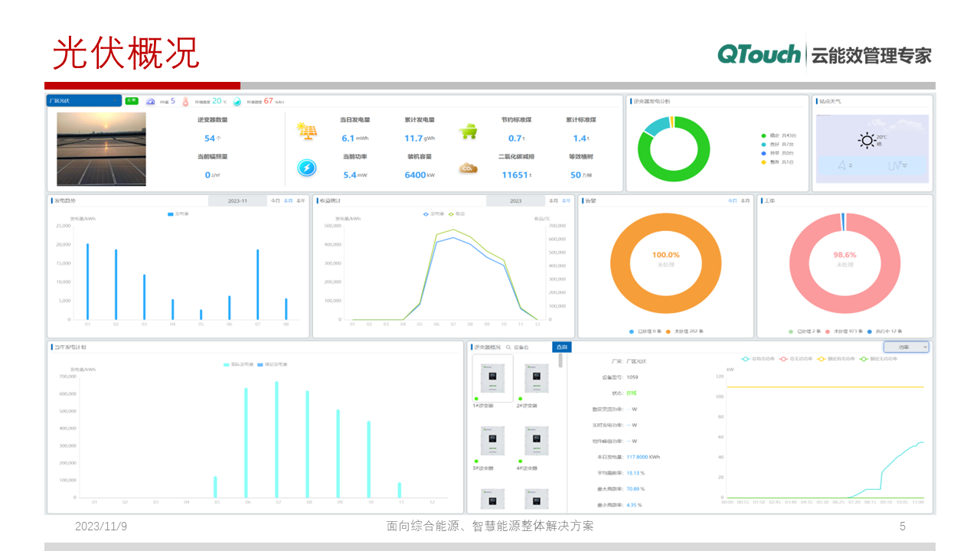
Task: Click the green status button beside site selector
Action: [x=131, y=100]
